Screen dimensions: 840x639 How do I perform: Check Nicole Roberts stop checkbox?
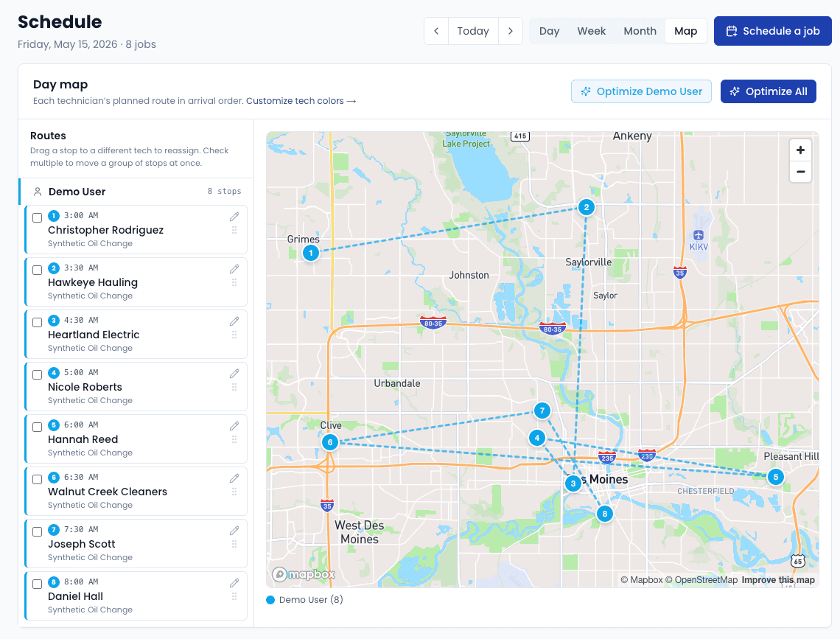click(37, 374)
